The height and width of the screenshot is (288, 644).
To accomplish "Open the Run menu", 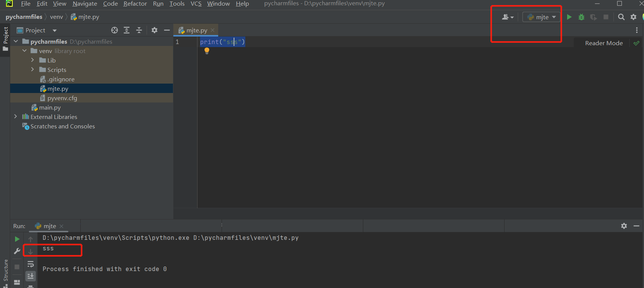I will pos(158,4).
